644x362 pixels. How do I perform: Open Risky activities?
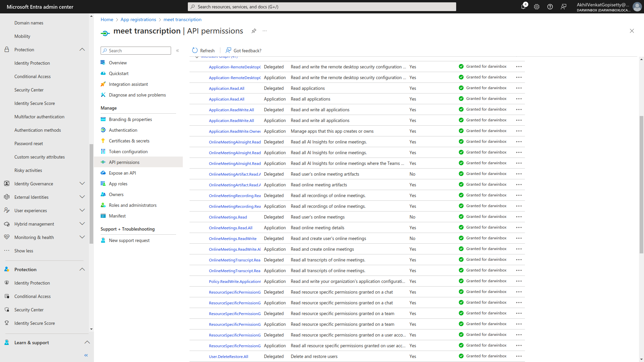point(28,170)
